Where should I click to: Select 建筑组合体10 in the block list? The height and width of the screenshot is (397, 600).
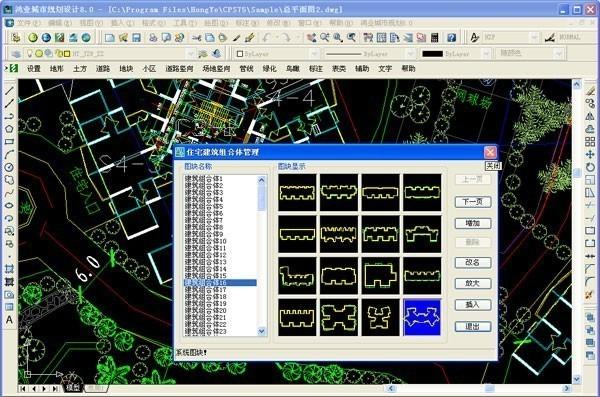[205, 241]
